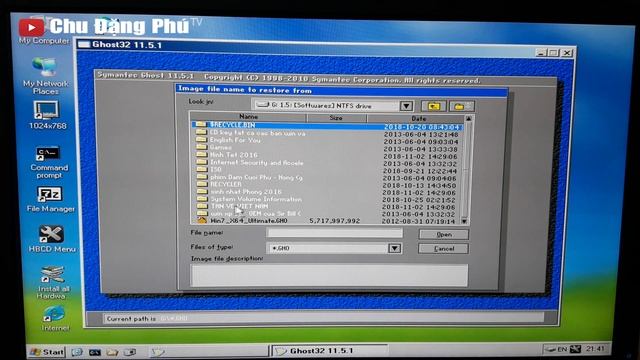Click the folder quick launch icon
Screen dimensions: 640x360
pos(112,352)
